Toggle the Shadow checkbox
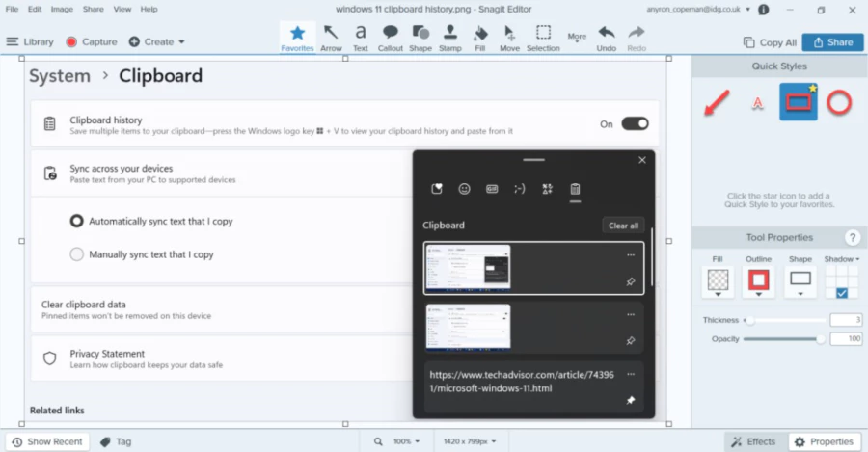The width and height of the screenshot is (868, 452). [x=842, y=293]
